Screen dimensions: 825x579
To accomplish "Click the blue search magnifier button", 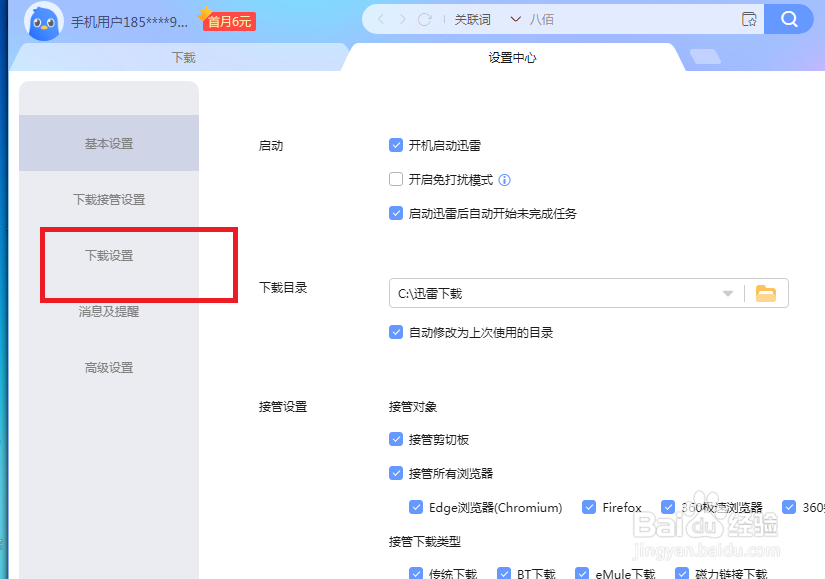I will (789, 19).
